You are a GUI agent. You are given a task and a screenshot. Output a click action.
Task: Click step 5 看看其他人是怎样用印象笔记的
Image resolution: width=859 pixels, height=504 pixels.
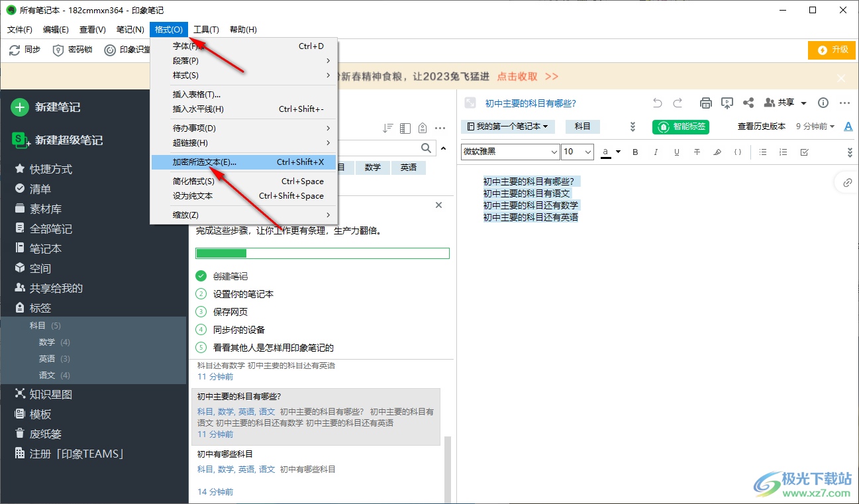click(x=273, y=348)
